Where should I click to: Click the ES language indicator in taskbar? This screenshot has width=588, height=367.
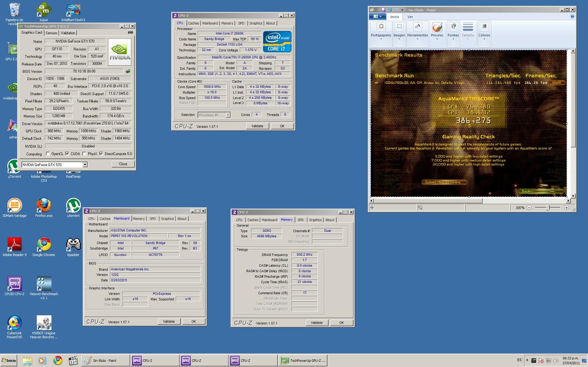click(519, 360)
